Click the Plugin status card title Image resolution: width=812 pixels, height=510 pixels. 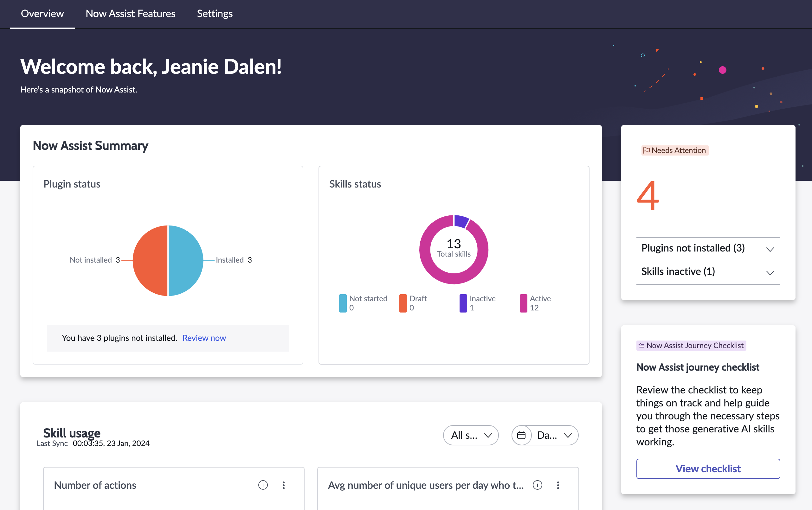coord(72,184)
